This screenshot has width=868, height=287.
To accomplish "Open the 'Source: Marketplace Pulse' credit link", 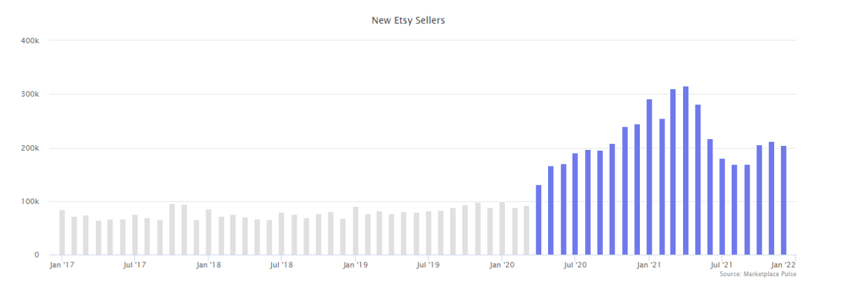I will 758,274.
